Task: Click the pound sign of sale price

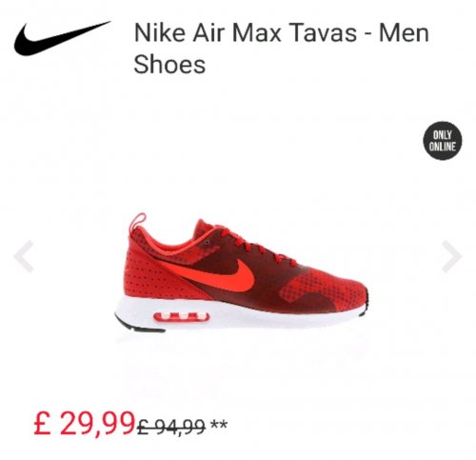Action: [x=42, y=423]
